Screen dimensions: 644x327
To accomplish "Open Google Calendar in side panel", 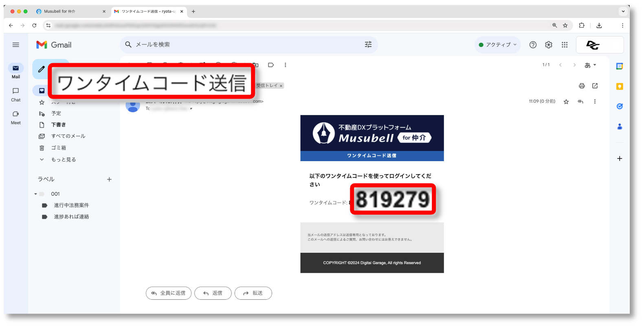I will [x=620, y=66].
